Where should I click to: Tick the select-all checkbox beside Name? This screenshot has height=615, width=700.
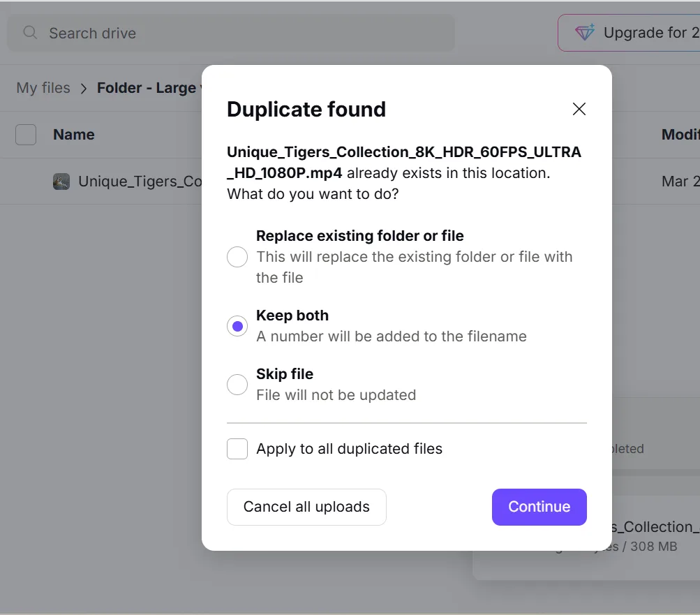click(x=26, y=135)
